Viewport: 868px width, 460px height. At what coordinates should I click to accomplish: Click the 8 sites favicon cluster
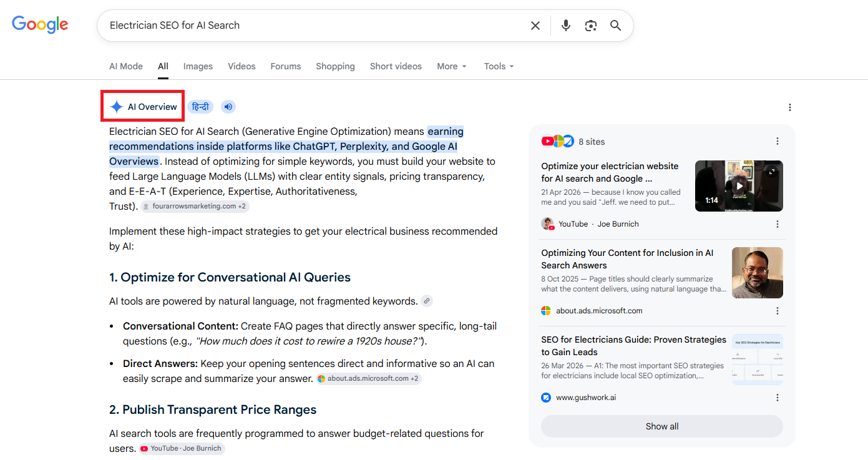(558, 142)
